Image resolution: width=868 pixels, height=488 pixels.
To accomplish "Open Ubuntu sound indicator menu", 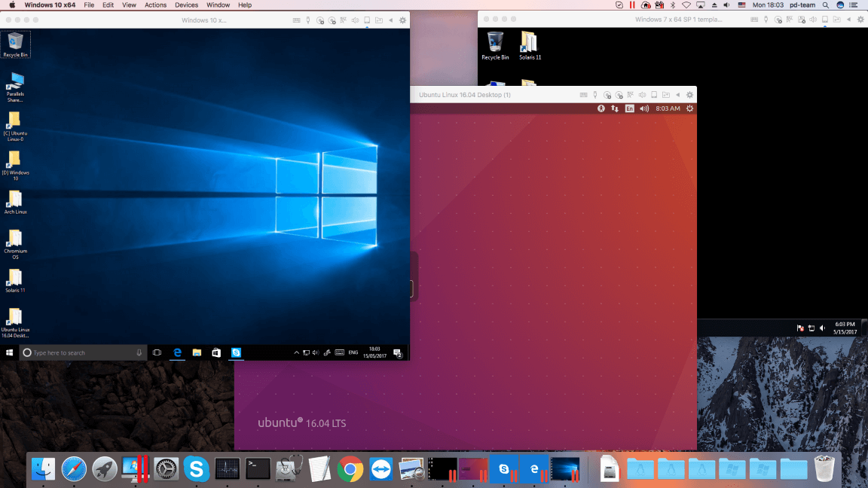I will 644,108.
